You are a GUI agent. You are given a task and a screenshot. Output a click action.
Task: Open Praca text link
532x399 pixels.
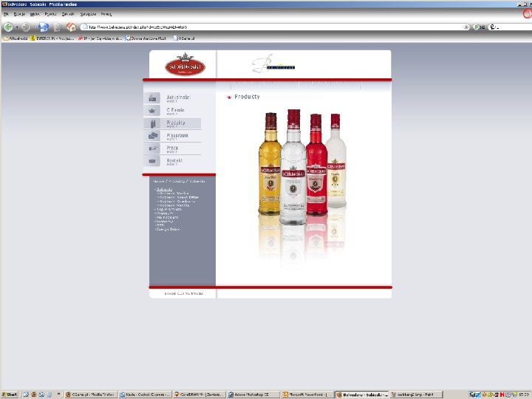coord(172,148)
